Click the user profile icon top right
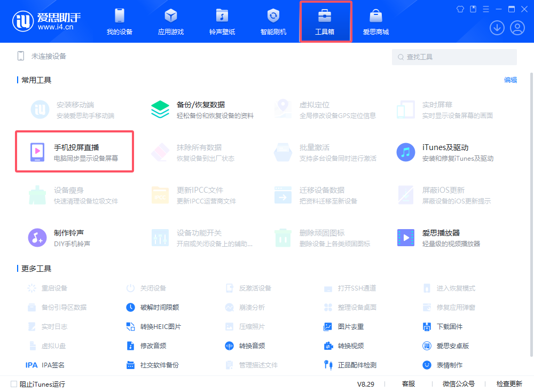The width and height of the screenshot is (534, 392). (x=517, y=27)
